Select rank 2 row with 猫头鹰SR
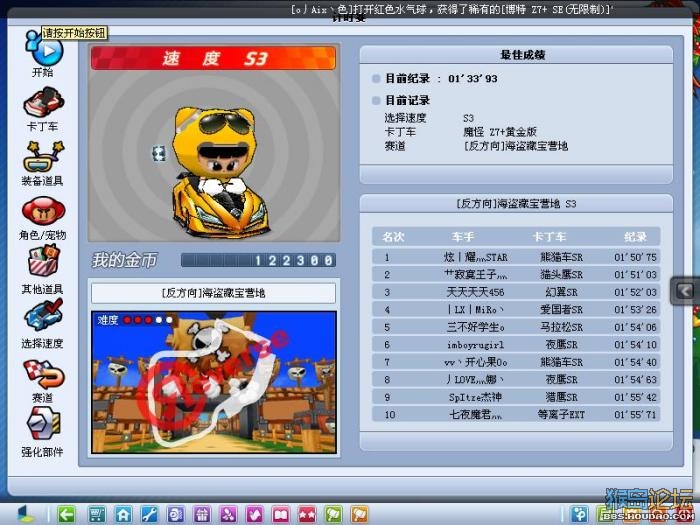700x525 pixels. coord(516,275)
